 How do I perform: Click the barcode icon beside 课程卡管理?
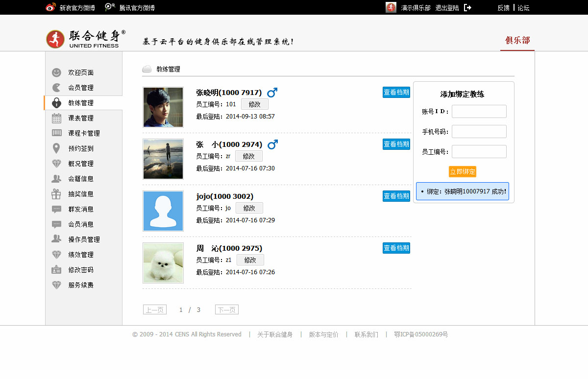57,133
